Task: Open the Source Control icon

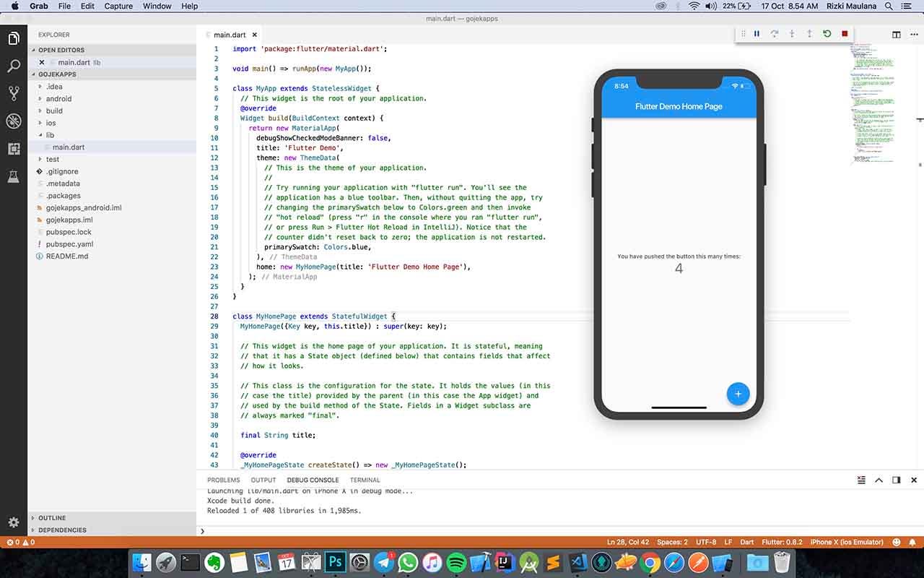Action: pyautogui.click(x=13, y=92)
